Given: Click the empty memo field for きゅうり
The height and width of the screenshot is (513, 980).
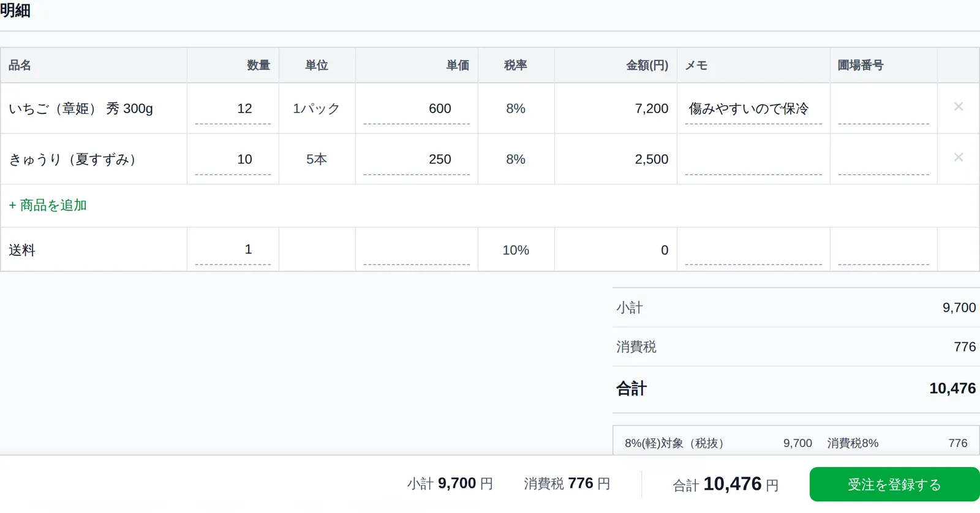Looking at the screenshot, I should [753, 160].
